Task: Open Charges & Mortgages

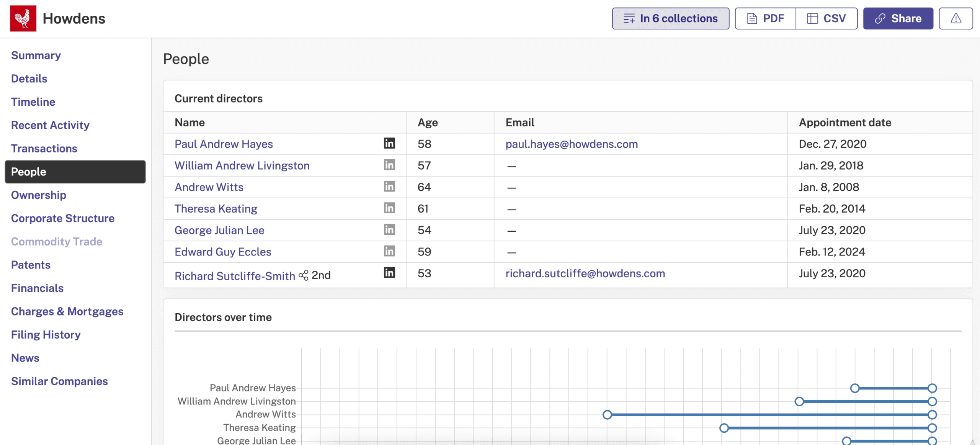Action: [67, 312]
